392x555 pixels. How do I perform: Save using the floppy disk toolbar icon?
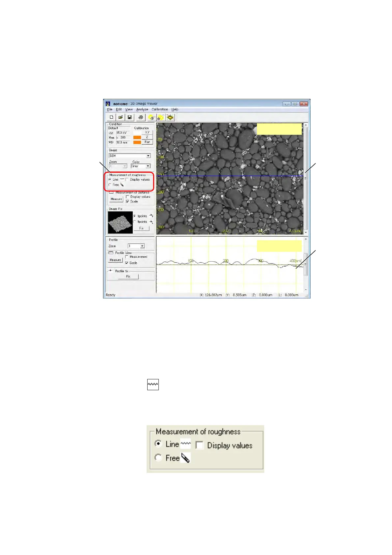pos(129,117)
